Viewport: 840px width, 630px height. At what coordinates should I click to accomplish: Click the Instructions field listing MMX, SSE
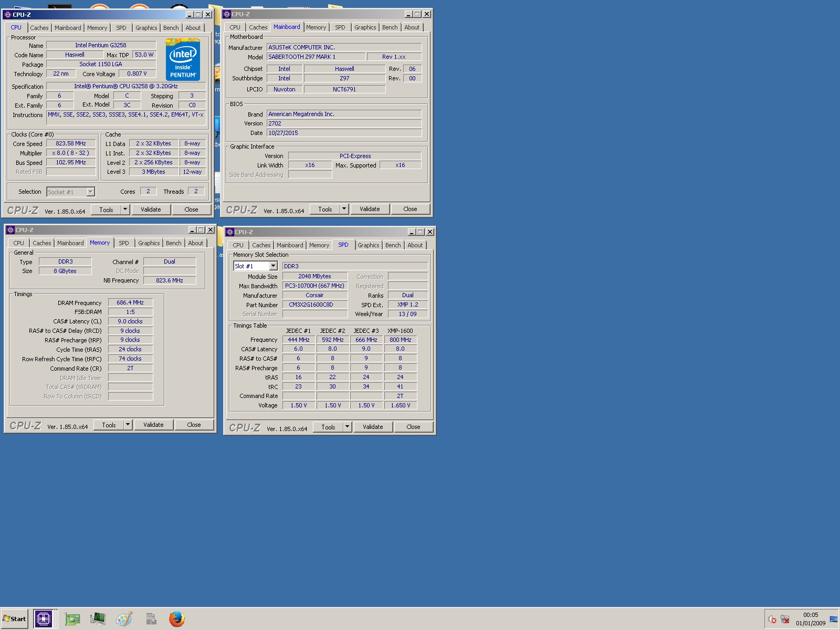[126, 118]
